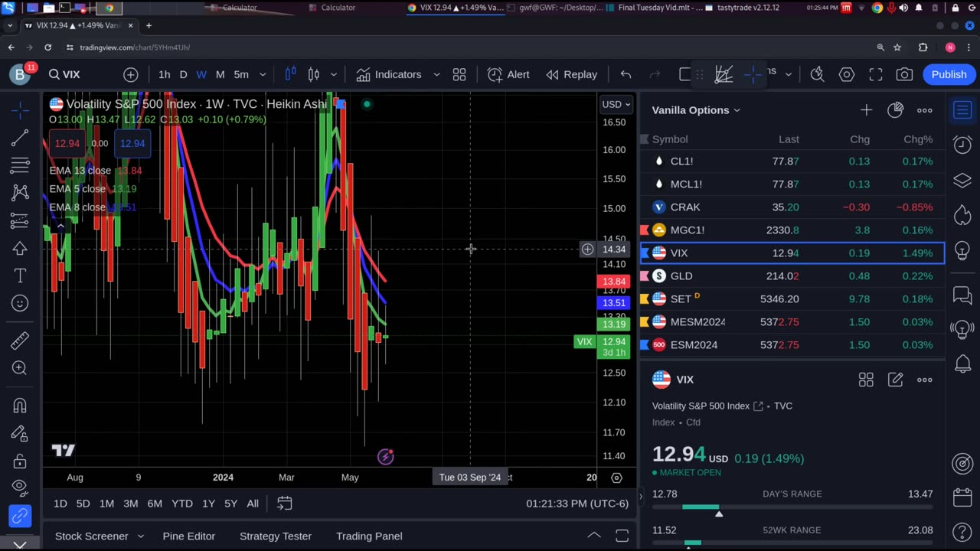Toggle hide all drawings eye icon

(20, 487)
